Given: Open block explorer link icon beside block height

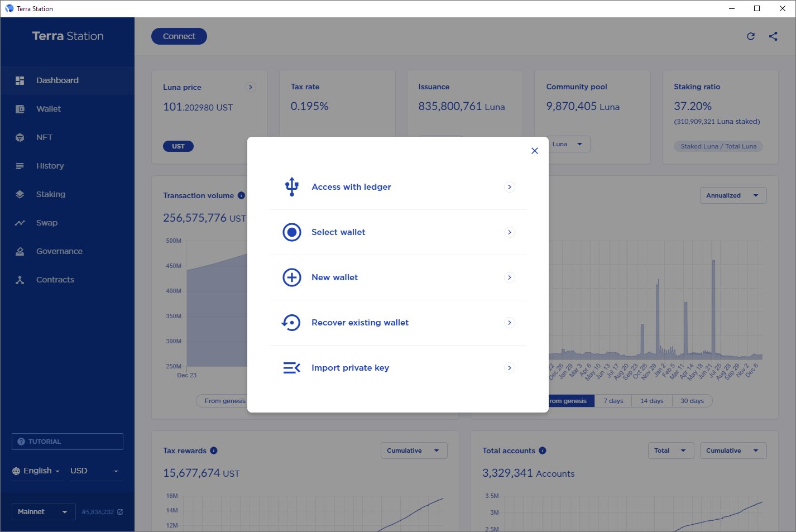Looking at the screenshot, I should [x=120, y=512].
